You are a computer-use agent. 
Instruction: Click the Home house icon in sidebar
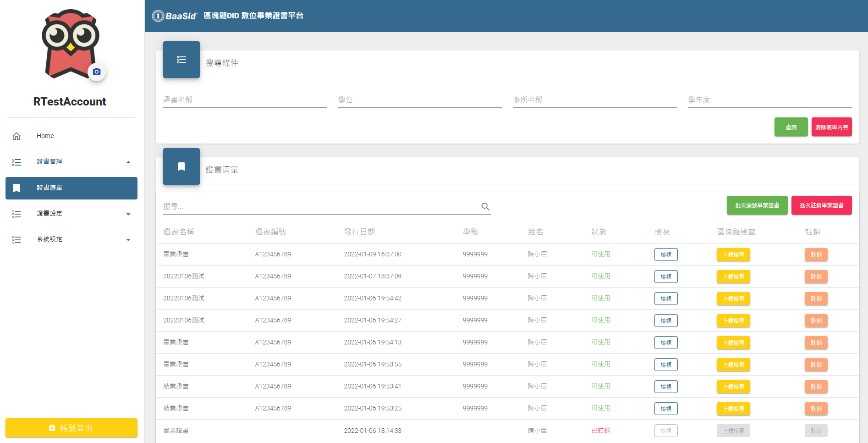click(16, 136)
